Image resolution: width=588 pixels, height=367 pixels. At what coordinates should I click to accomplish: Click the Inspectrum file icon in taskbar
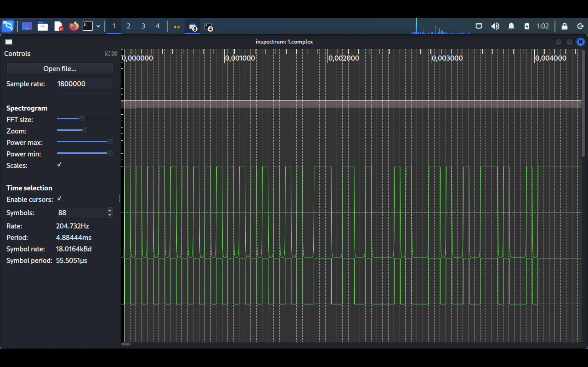(193, 26)
